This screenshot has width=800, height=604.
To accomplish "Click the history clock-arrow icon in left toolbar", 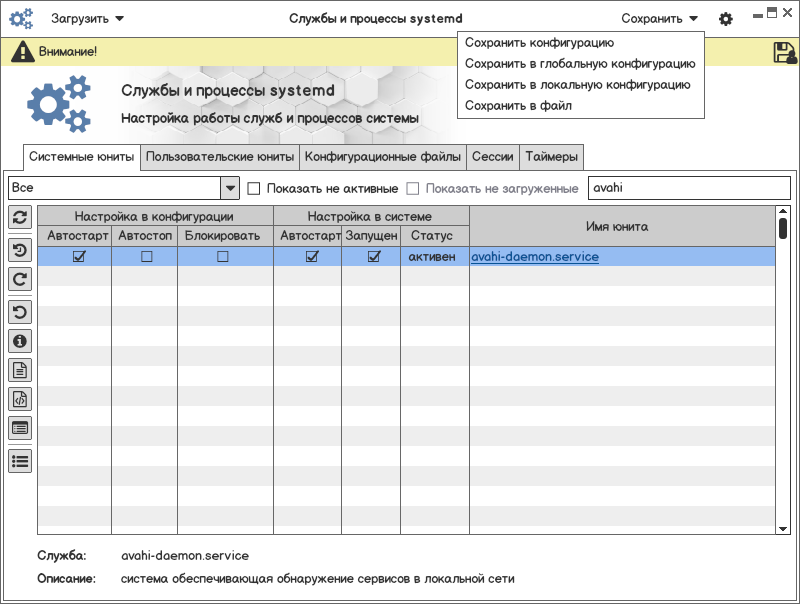I will pos(20,250).
